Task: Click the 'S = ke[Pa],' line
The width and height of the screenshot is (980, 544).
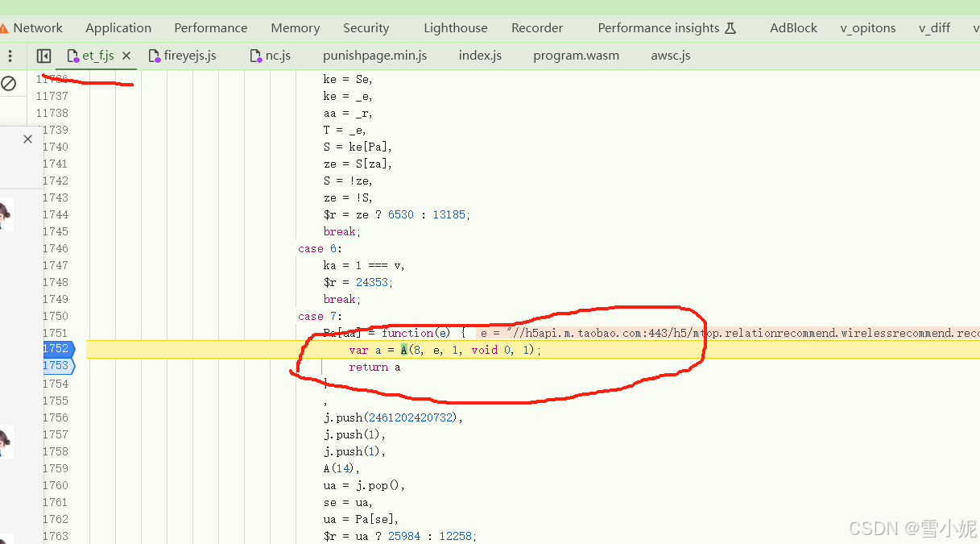Action: click(358, 147)
